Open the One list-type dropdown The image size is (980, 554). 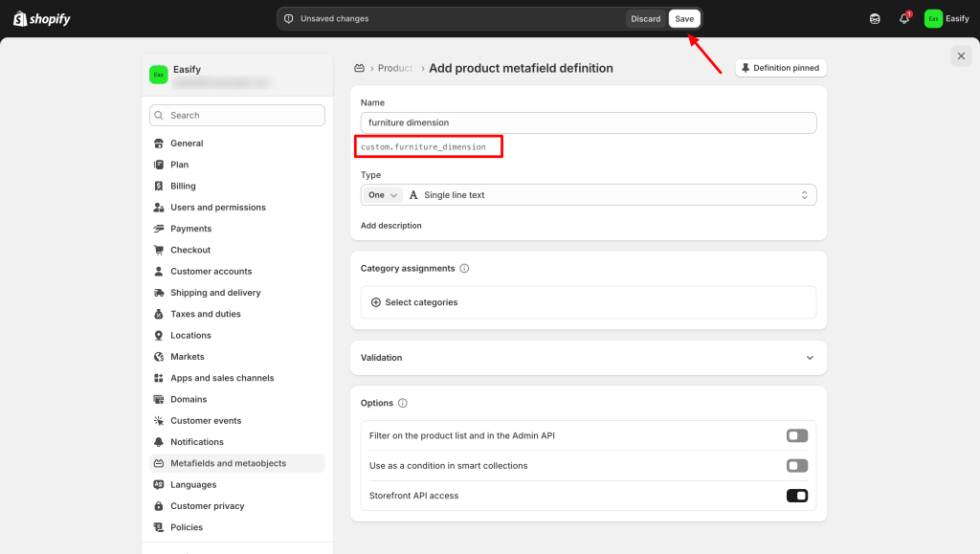pyautogui.click(x=383, y=195)
